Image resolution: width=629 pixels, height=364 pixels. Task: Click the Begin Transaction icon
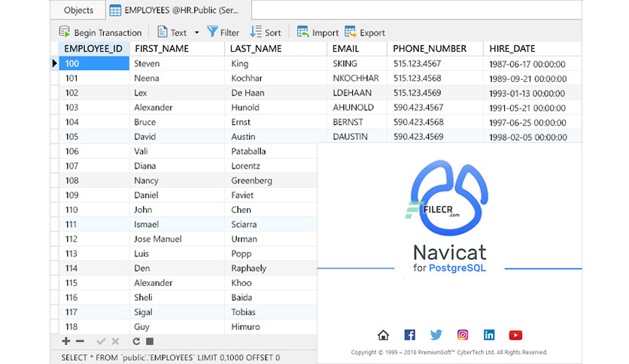(x=65, y=32)
